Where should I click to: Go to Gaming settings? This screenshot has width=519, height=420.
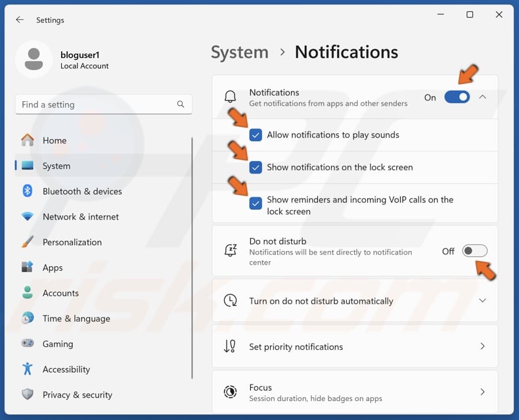[103, 344]
